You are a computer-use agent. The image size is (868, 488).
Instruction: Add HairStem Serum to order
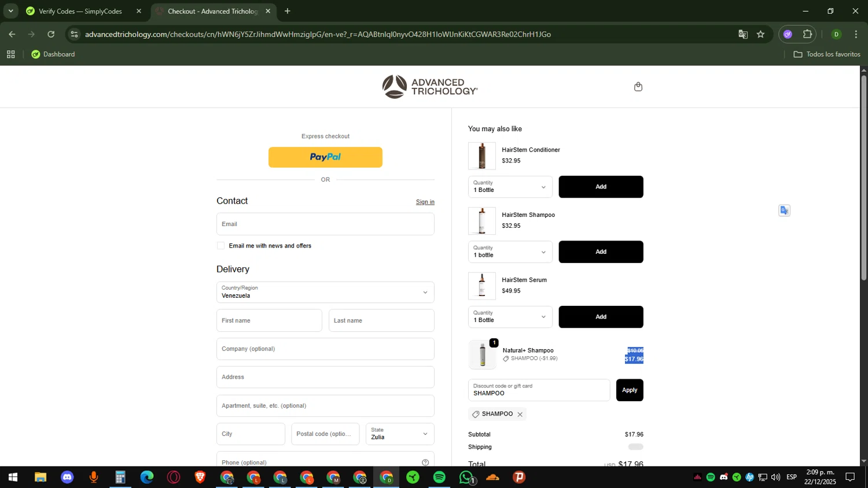601,317
